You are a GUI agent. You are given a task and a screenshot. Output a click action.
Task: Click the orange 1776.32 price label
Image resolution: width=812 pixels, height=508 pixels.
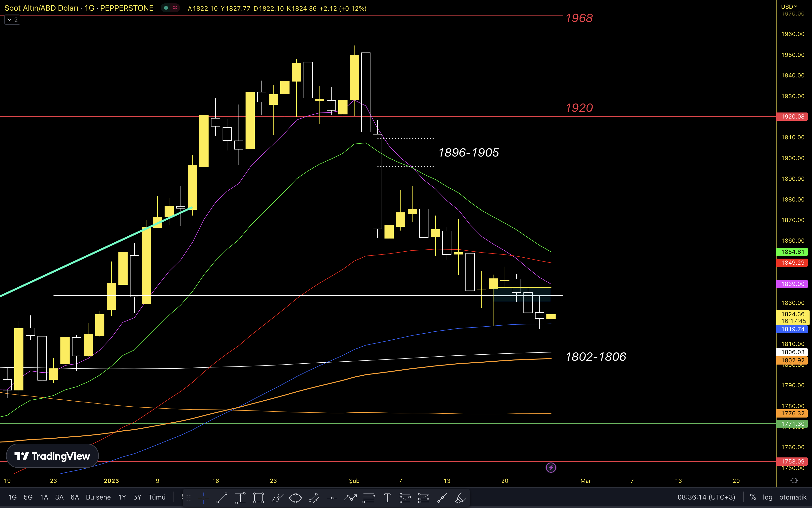792,413
